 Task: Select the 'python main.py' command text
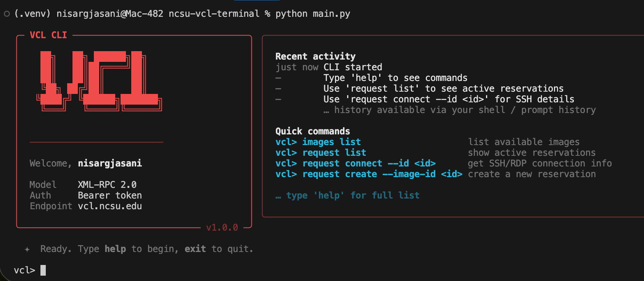313,14
